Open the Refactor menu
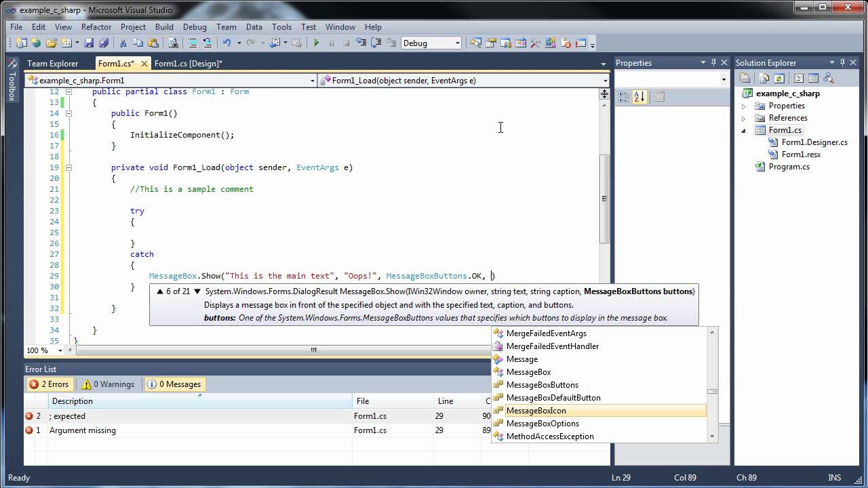The width and height of the screenshot is (868, 488). coord(96,27)
